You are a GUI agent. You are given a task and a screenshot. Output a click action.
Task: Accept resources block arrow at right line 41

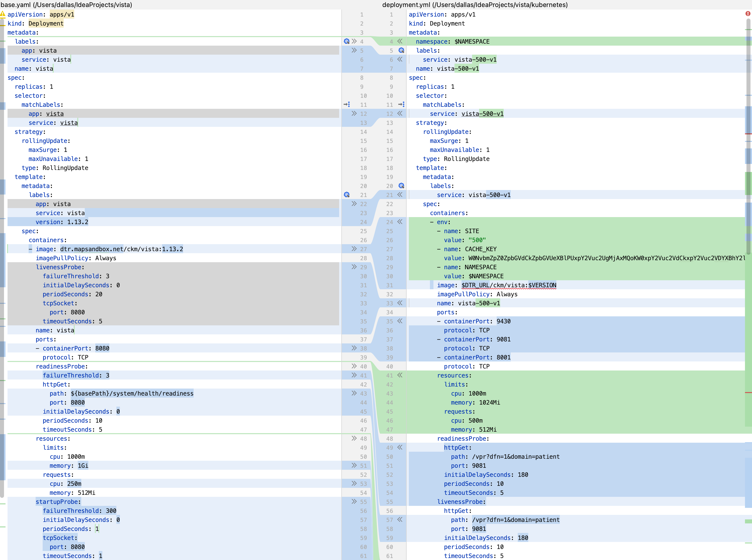[x=400, y=375]
